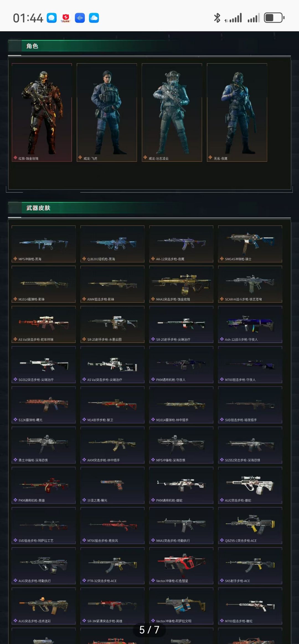The width and height of the screenshot is (299, 644).
Task: Open the Vector冲锋枪-红色彗星 skin
Action: 181,566
